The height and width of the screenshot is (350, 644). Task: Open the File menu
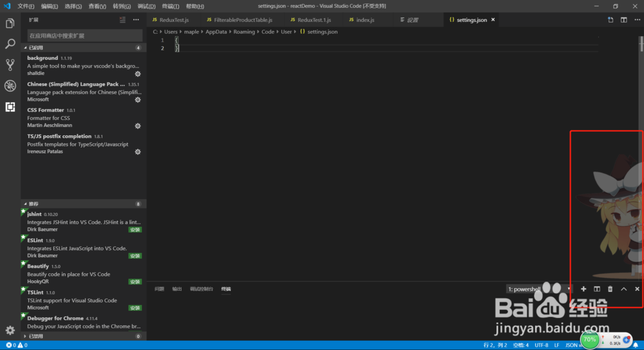click(26, 6)
